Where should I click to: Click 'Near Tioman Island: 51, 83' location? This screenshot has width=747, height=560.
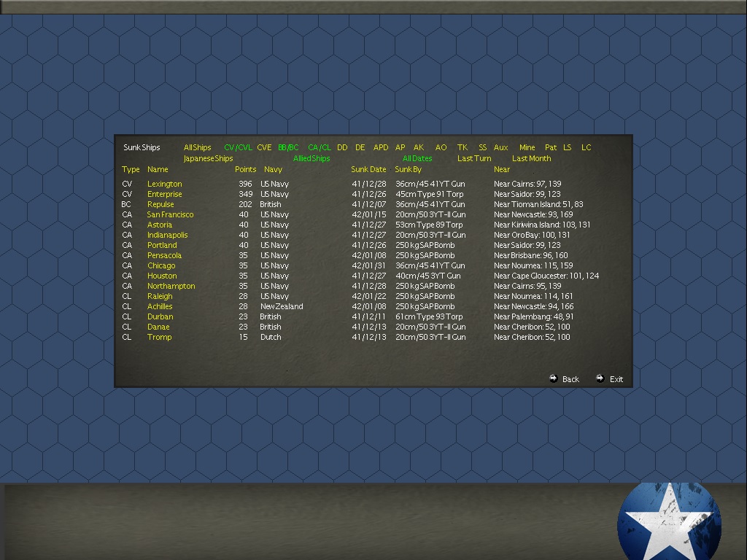click(x=538, y=204)
